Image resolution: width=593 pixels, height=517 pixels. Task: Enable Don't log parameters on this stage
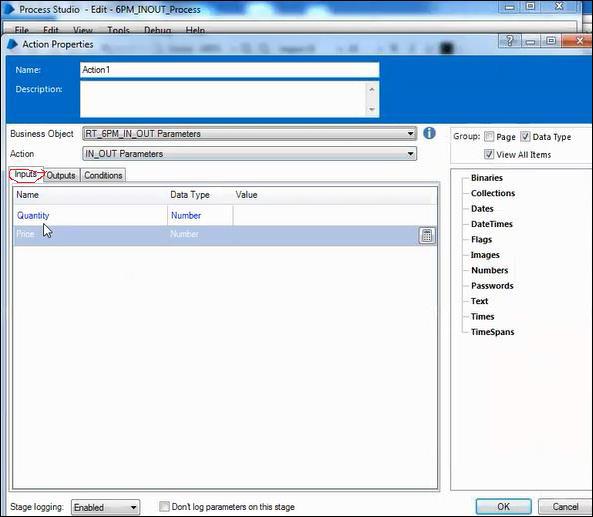164,506
